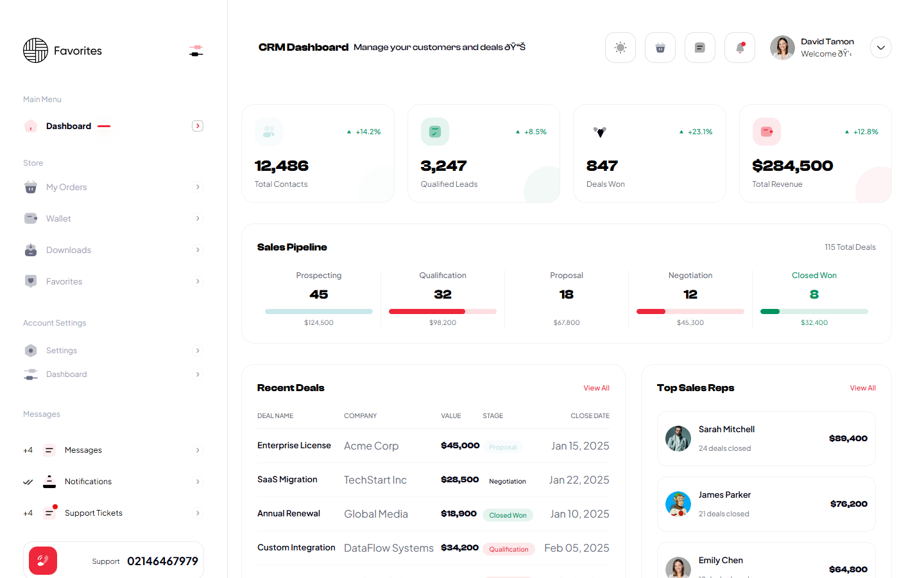Expand the active Dashboard menu chevron
Screen dimensions: 924x578
pos(198,126)
